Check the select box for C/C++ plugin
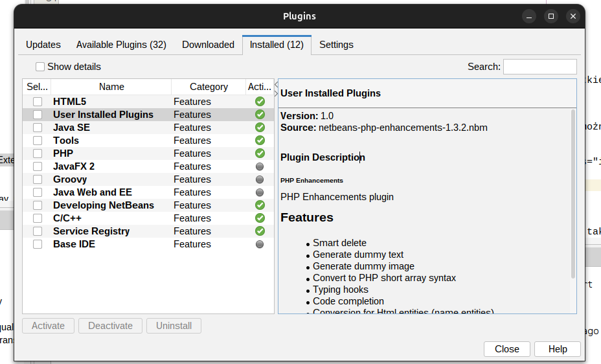 38,218
